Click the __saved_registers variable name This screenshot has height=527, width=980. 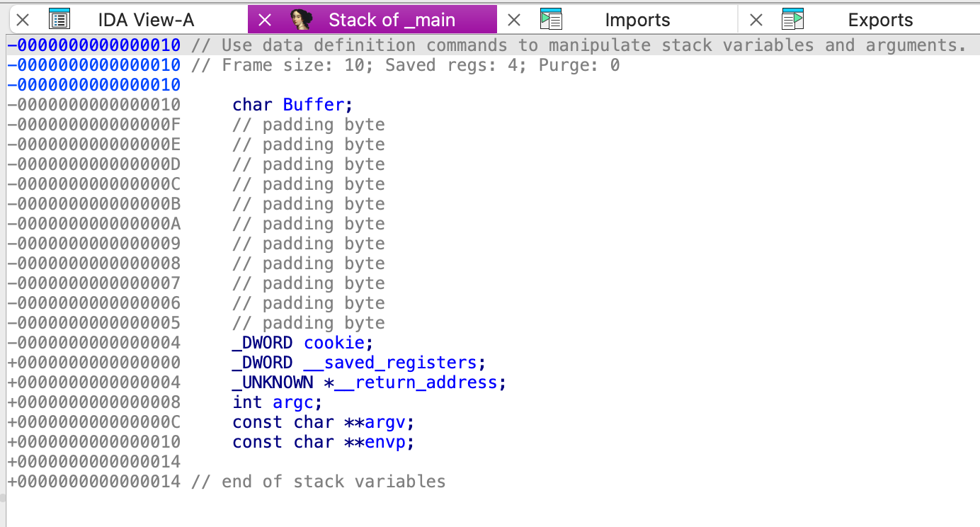[x=390, y=363]
